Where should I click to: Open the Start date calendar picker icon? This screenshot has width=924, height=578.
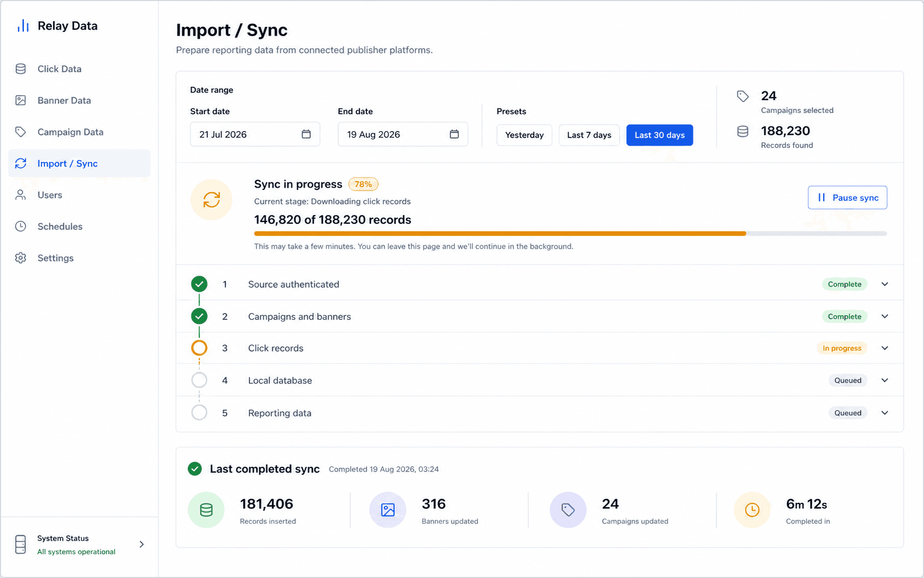pyautogui.click(x=306, y=134)
